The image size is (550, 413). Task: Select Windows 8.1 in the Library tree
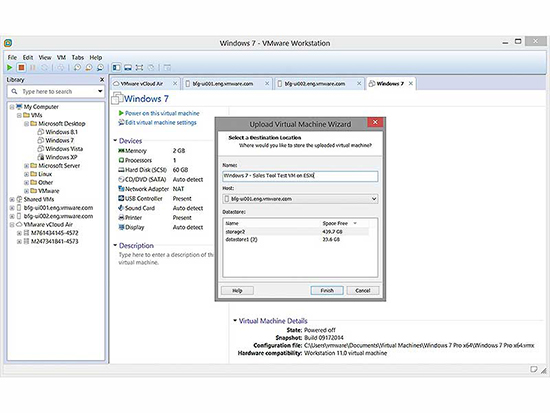click(61, 132)
